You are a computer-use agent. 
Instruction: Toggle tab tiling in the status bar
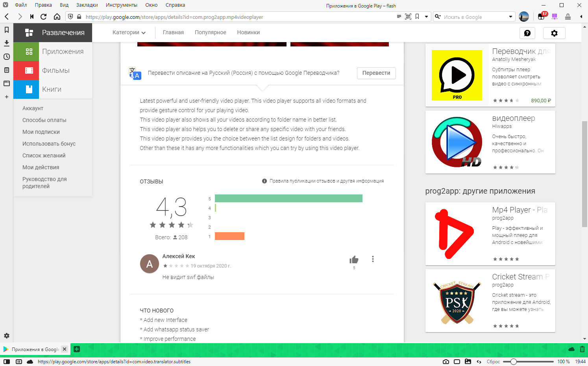click(18, 361)
